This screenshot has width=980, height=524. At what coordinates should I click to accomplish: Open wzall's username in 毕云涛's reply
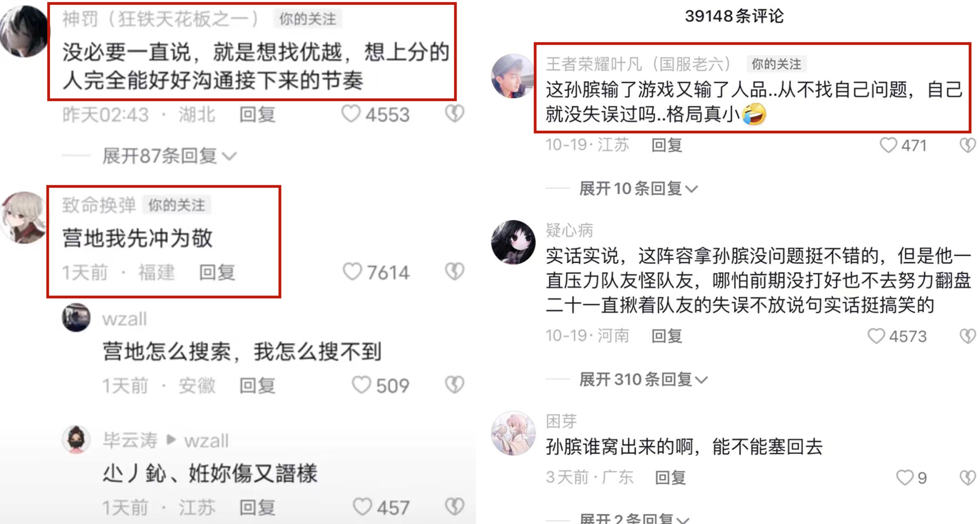[206, 441]
